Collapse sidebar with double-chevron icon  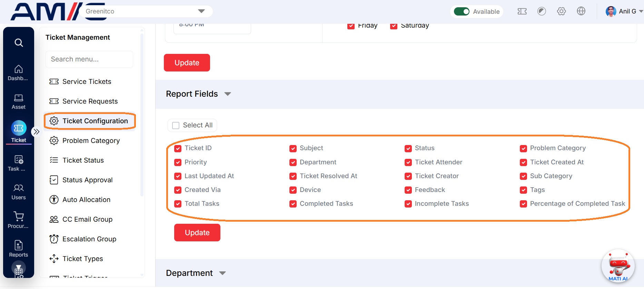36,132
